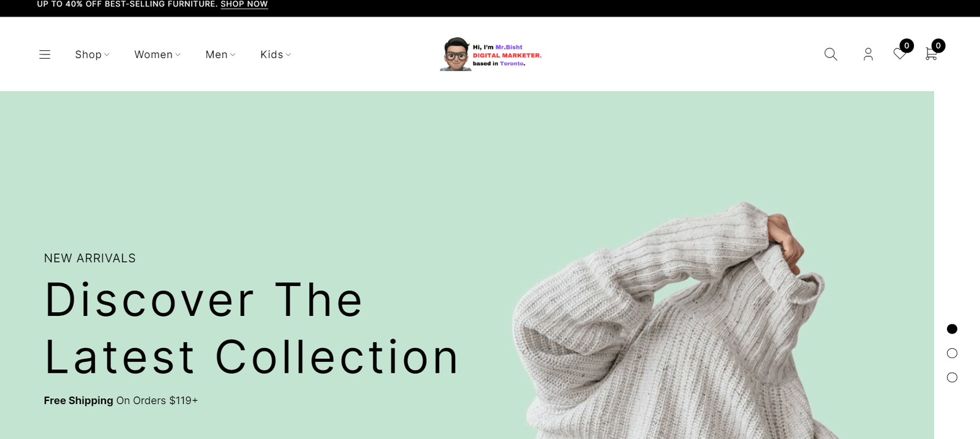Click the wishlist count badge

907,45
